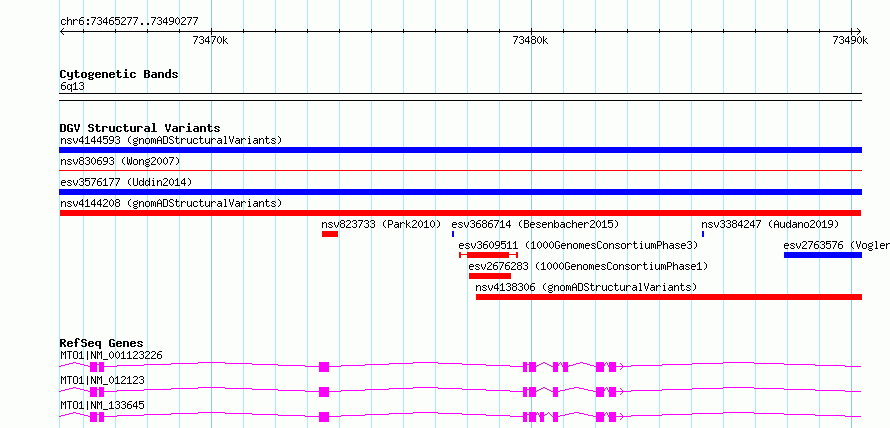Click the leftmost exon pair of NM_133645
Screen dimensions: 890x428
click(x=97, y=417)
